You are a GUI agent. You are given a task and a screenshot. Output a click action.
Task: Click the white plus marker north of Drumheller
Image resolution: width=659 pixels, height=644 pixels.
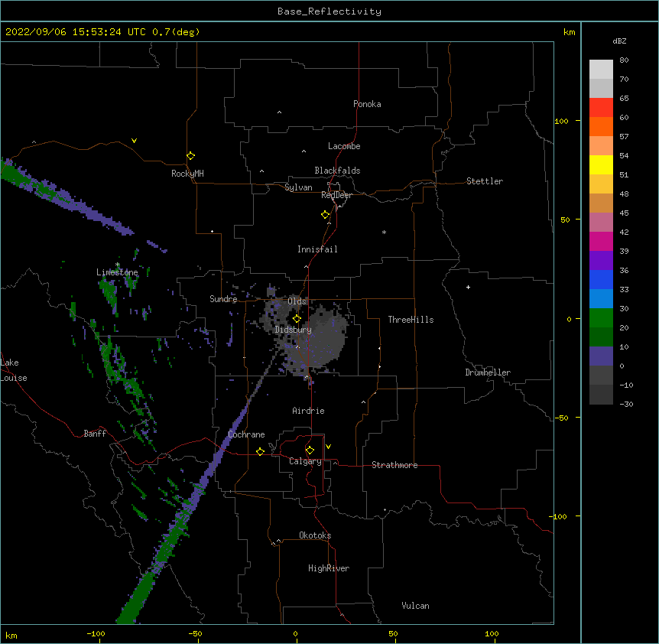click(468, 287)
